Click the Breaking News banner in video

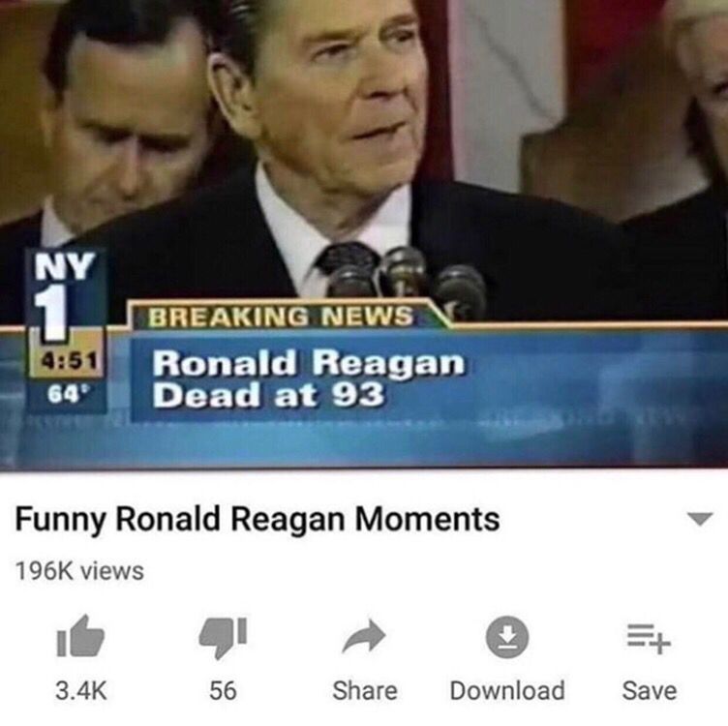(x=281, y=317)
